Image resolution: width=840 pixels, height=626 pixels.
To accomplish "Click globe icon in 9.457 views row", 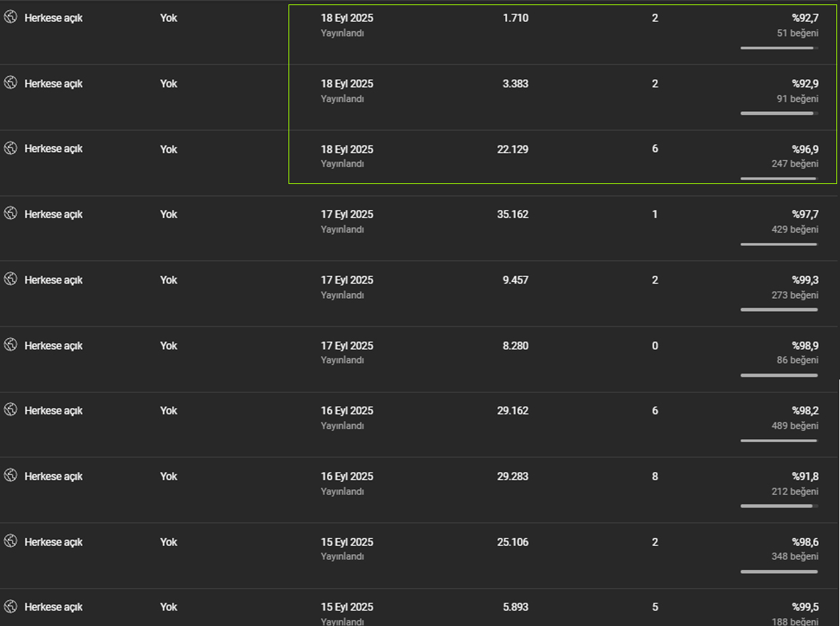I will click(11, 278).
